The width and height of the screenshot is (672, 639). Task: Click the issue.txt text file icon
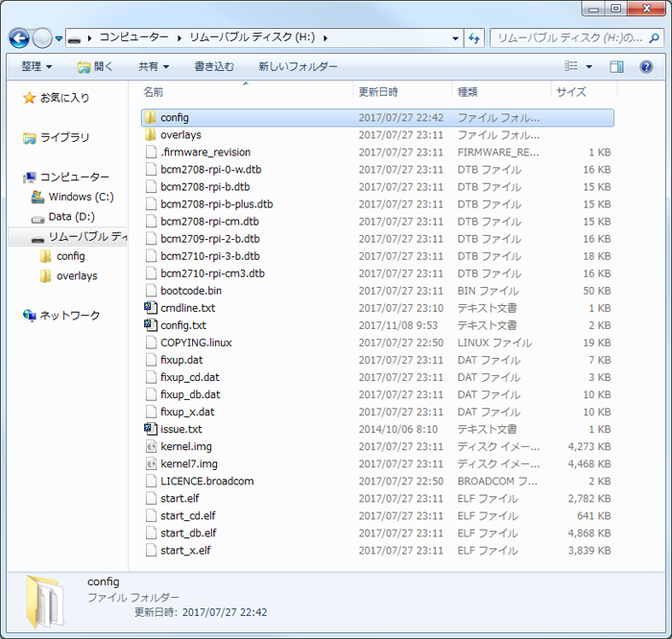(x=151, y=429)
